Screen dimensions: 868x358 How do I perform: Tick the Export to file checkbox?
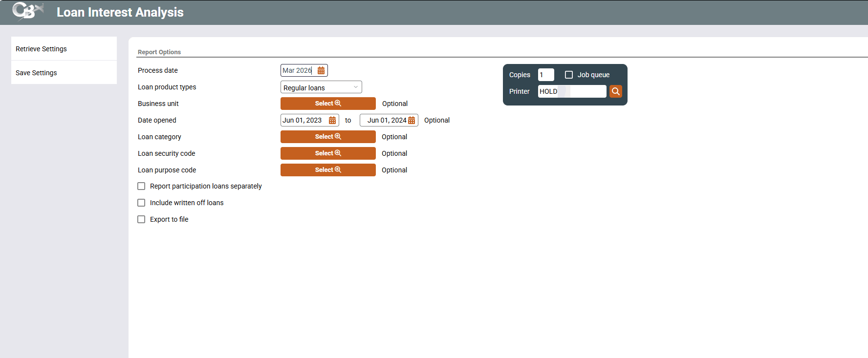(x=141, y=219)
